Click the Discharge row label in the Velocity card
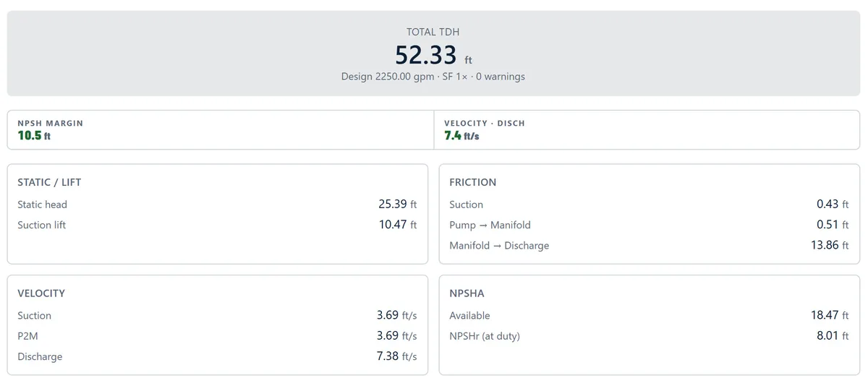This screenshot has height=378, width=868. click(40, 356)
